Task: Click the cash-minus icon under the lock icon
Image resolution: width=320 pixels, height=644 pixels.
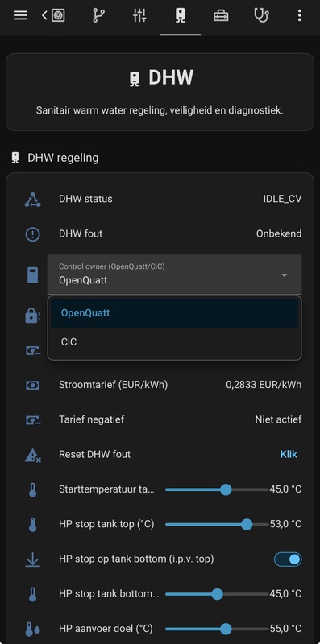Action: coord(33,350)
